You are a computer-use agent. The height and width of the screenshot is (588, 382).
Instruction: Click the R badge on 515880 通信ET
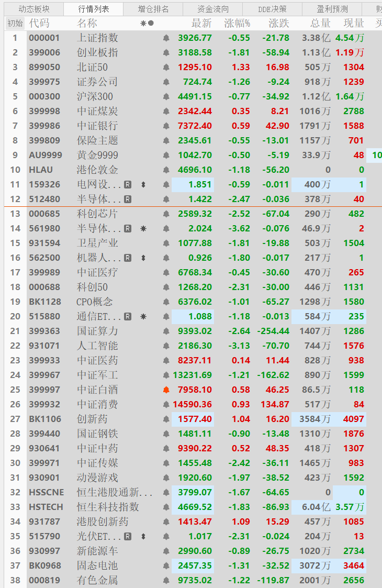point(128,316)
